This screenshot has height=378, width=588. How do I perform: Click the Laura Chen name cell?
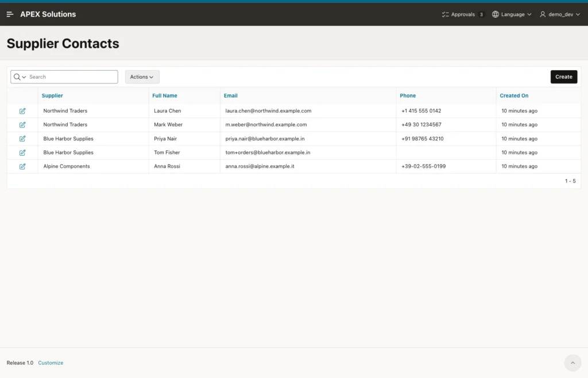tap(167, 111)
